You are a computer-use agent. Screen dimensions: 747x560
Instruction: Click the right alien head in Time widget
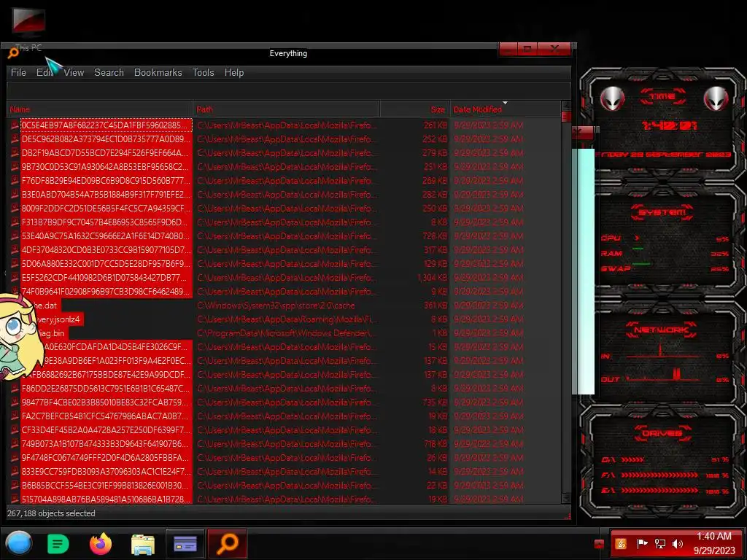tap(716, 99)
